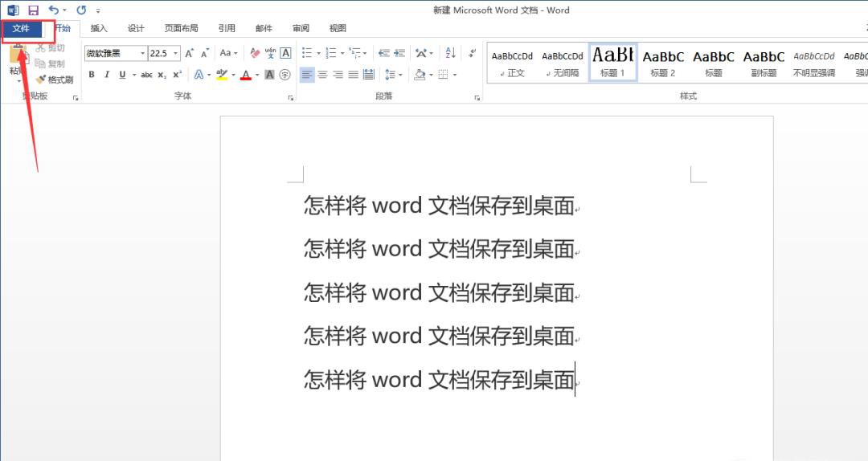This screenshot has height=461, width=868.
Task: Click the Phonetic Guide wén icon
Action: 270,53
